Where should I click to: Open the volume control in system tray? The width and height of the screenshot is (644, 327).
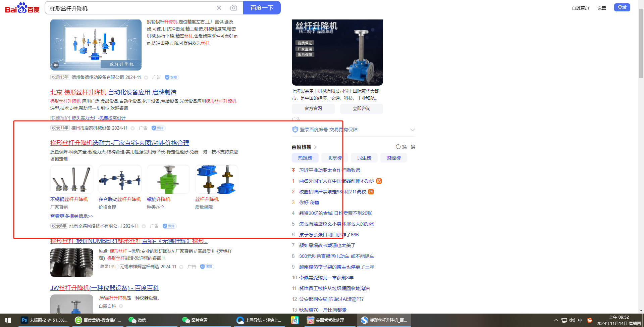(x=572, y=320)
